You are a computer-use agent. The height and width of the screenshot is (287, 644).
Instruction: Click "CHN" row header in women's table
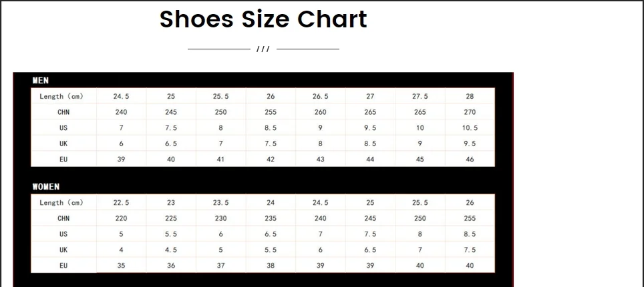coord(63,218)
